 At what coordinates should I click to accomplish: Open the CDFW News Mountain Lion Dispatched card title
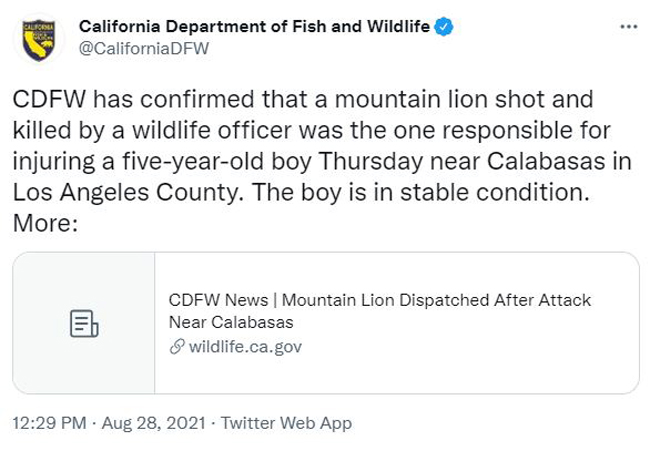[379, 311]
